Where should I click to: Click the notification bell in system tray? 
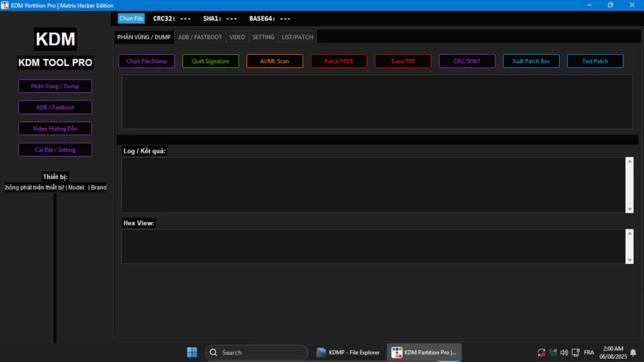point(633,353)
